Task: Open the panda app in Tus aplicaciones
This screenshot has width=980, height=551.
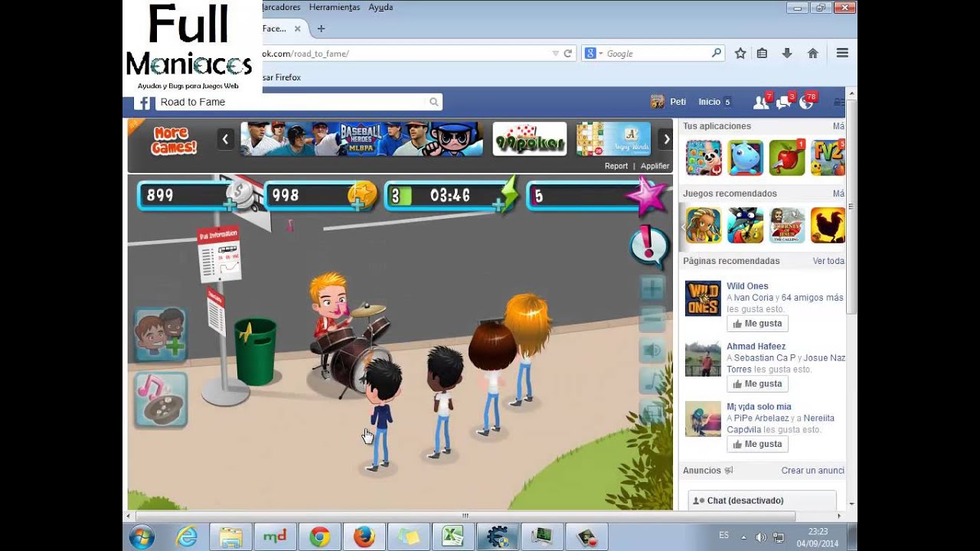Action: coord(704,158)
